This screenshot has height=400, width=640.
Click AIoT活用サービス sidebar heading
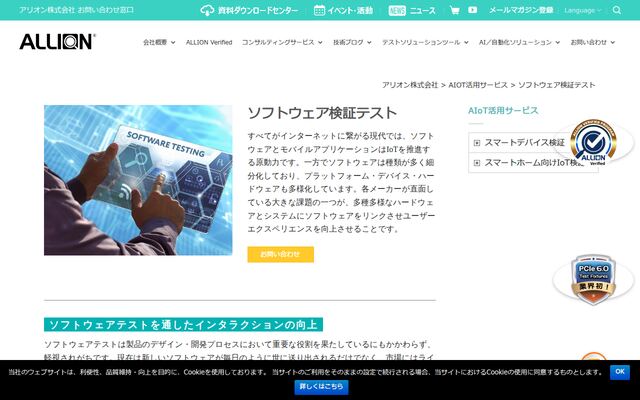(503, 111)
